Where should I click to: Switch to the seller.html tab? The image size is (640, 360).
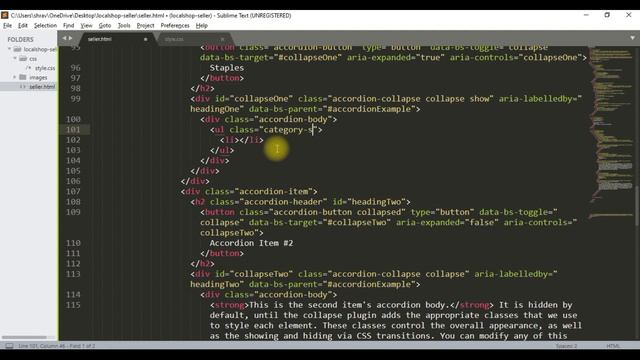116,39
